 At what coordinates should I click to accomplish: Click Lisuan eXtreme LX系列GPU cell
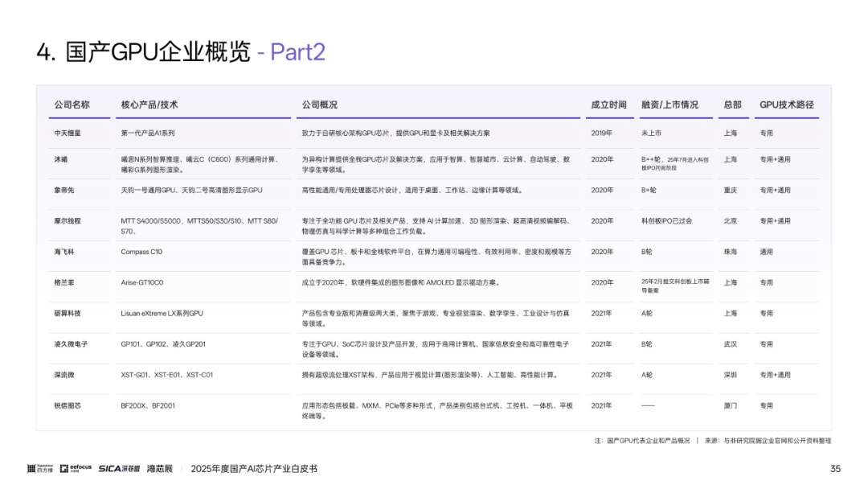click(x=162, y=314)
